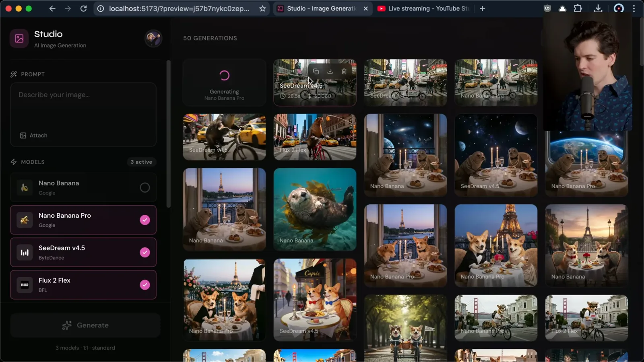Open a new browser tab
The width and height of the screenshot is (644, 362).
point(482,8)
